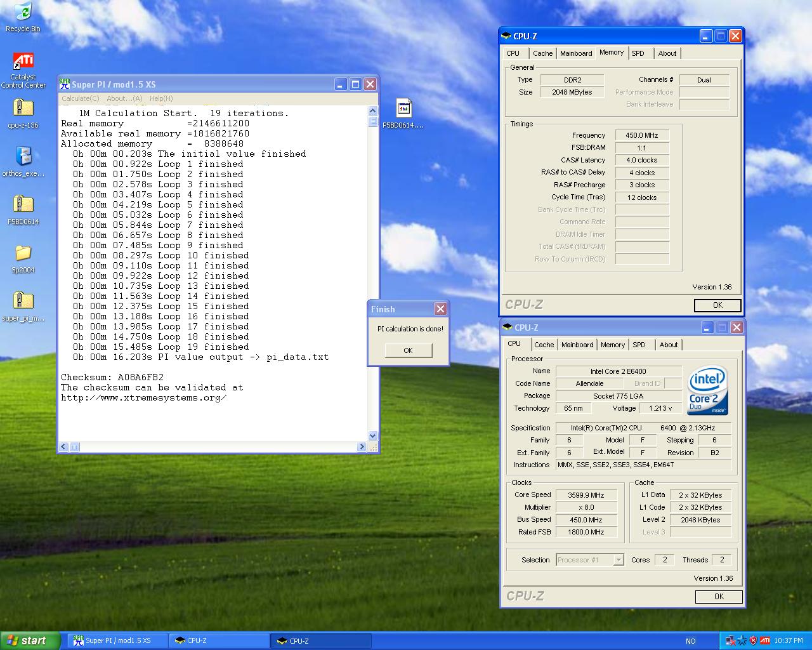Image resolution: width=812 pixels, height=650 pixels.
Task: Switch to About tab in upper CPU-Z
Action: coord(667,53)
